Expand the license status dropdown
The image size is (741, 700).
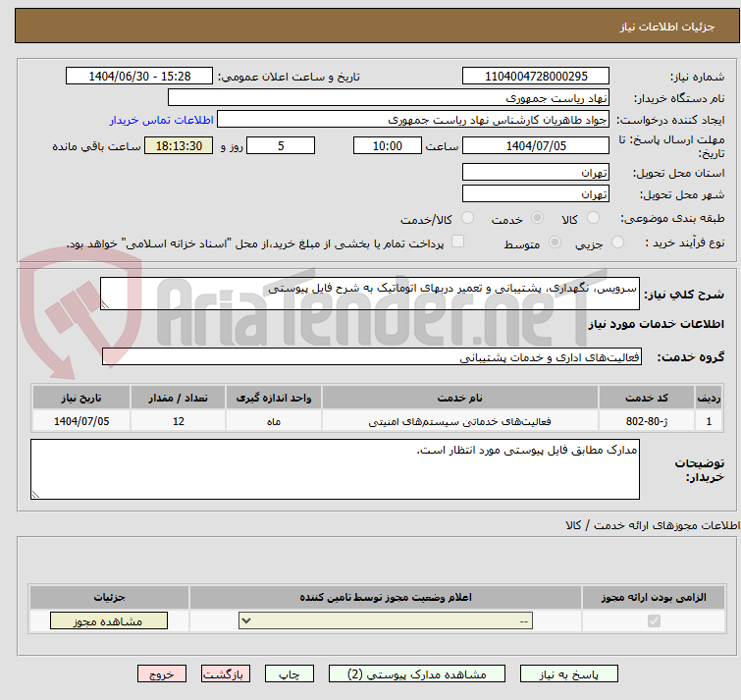[x=386, y=621]
